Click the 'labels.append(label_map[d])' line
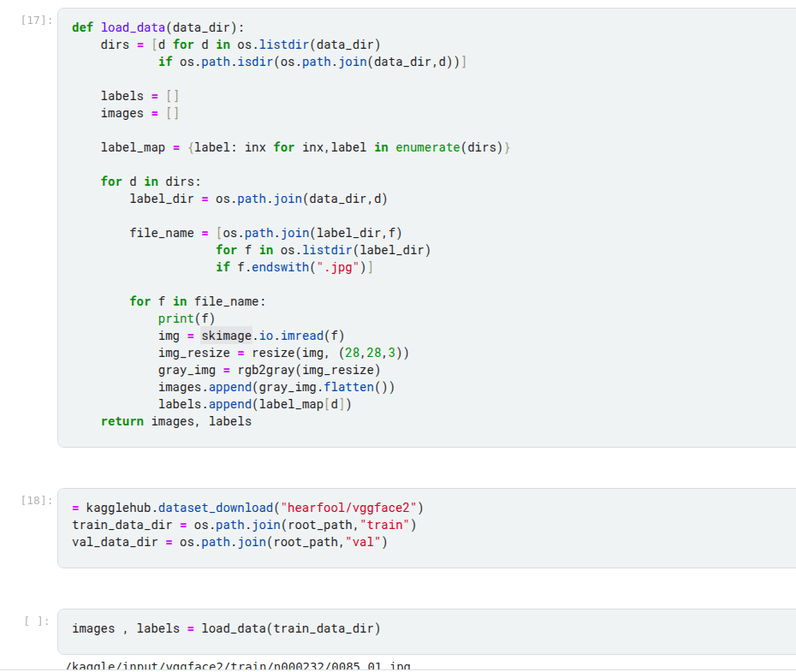The height and width of the screenshot is (672, 796). click(x=255, y=405)
